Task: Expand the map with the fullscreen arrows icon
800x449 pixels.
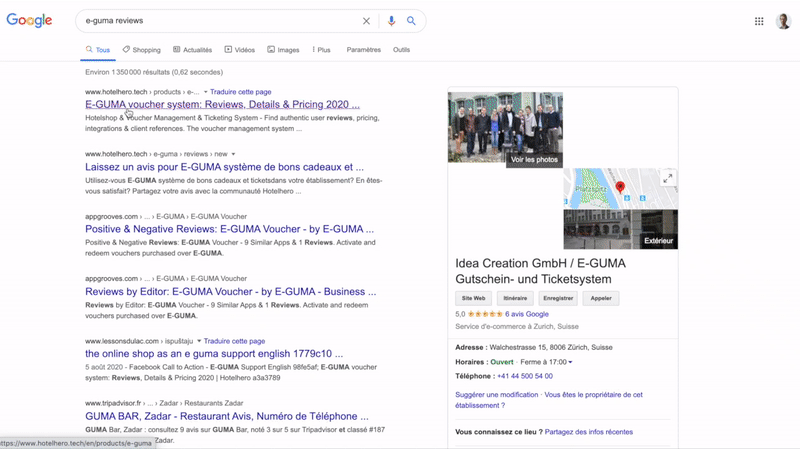Action: 667,179
